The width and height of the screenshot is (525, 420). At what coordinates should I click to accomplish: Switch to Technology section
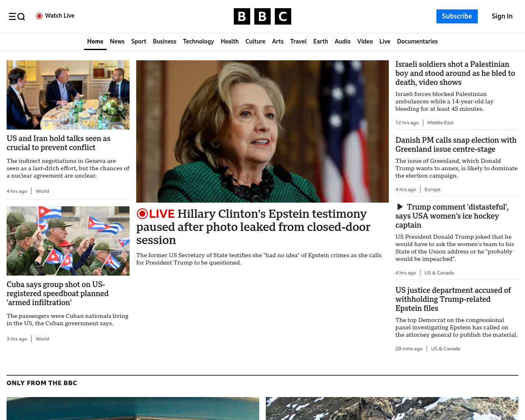click(x=199, y=41)
